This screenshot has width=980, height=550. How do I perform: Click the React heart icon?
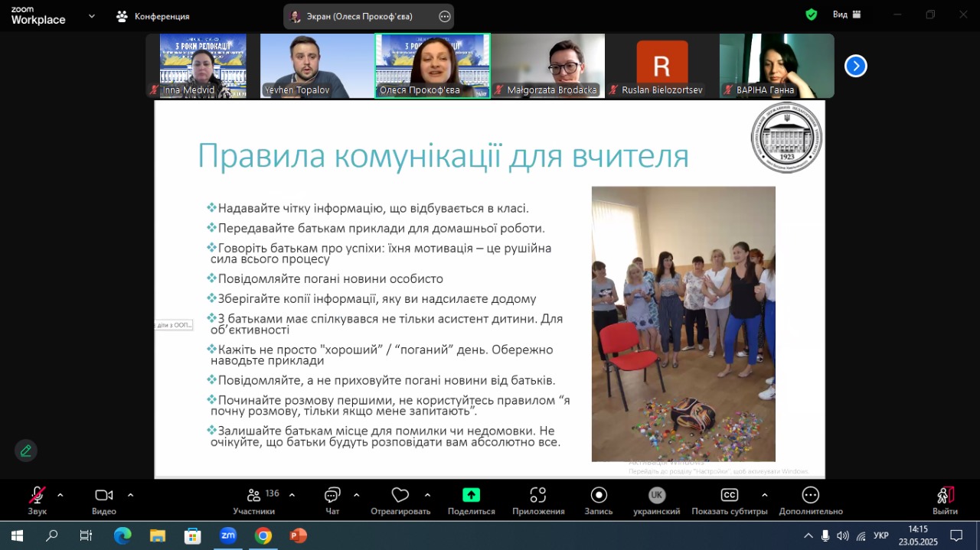(400, 496)
